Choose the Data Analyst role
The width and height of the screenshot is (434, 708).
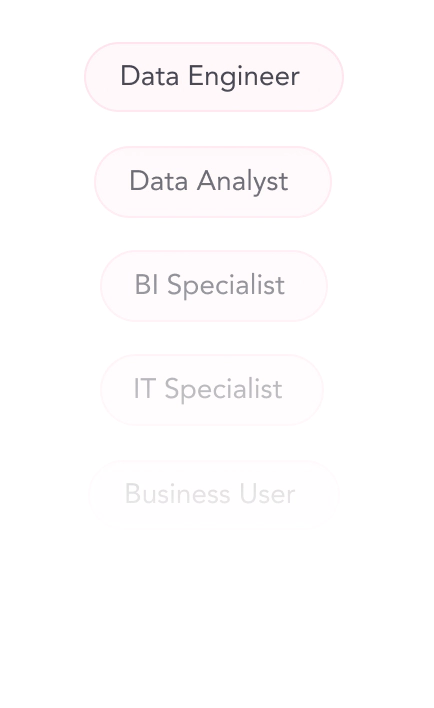(x=213, y=182)
